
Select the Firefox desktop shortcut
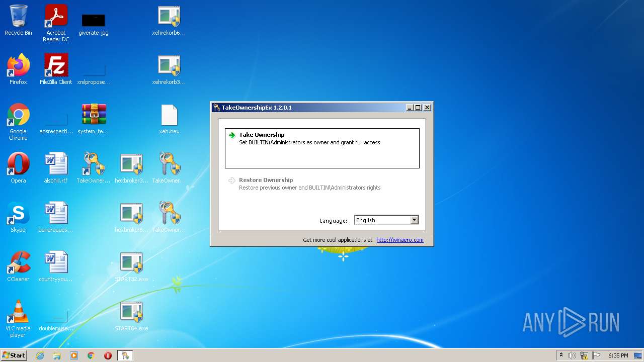[18, 69]
